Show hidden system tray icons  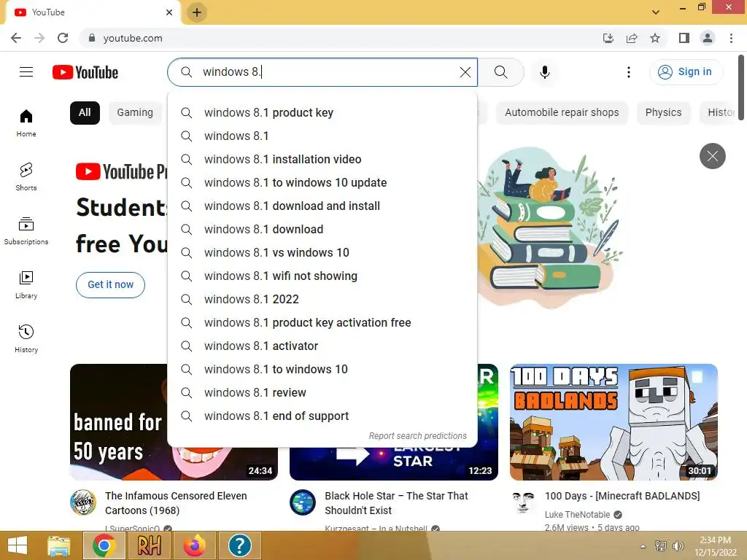coord(643,546)
